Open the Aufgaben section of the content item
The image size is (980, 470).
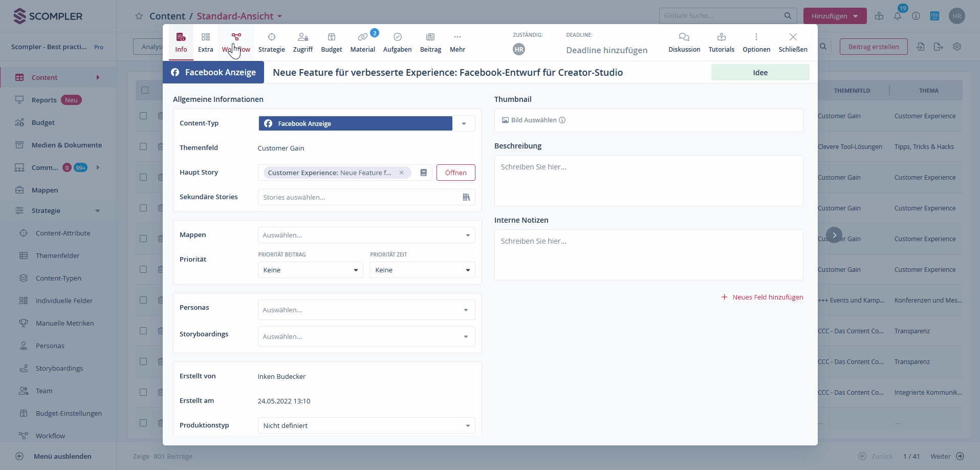click(x=398, y=42)
